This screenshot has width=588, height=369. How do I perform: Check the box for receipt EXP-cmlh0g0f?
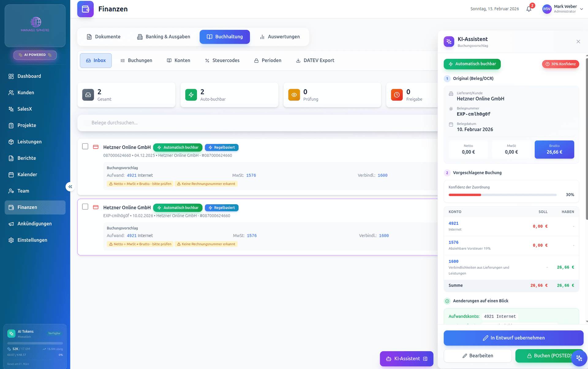[x=85, y=207]
